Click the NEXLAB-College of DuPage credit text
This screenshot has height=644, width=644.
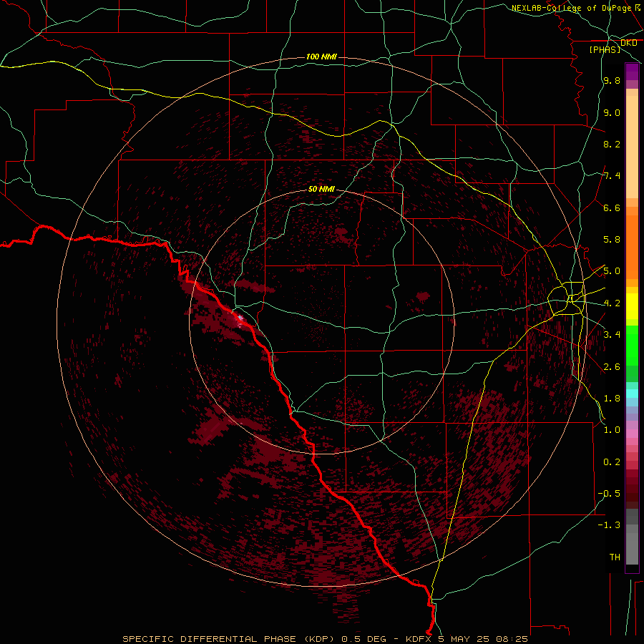[x=572, y=8]
